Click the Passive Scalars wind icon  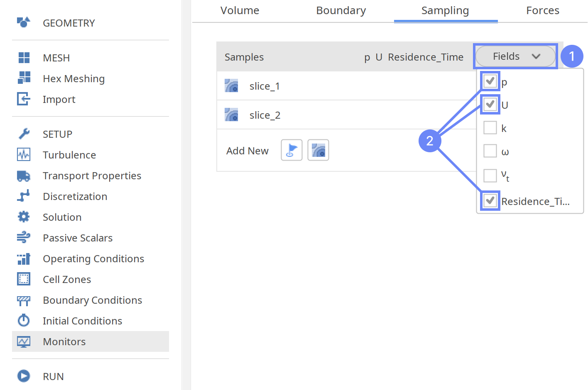(x=24, y=238)
